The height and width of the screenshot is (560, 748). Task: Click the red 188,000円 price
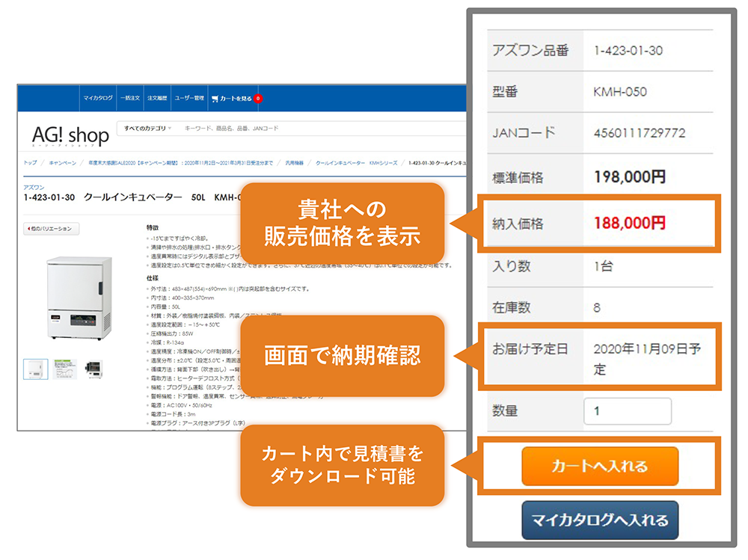pyautogui.click(x=630, y=223)
